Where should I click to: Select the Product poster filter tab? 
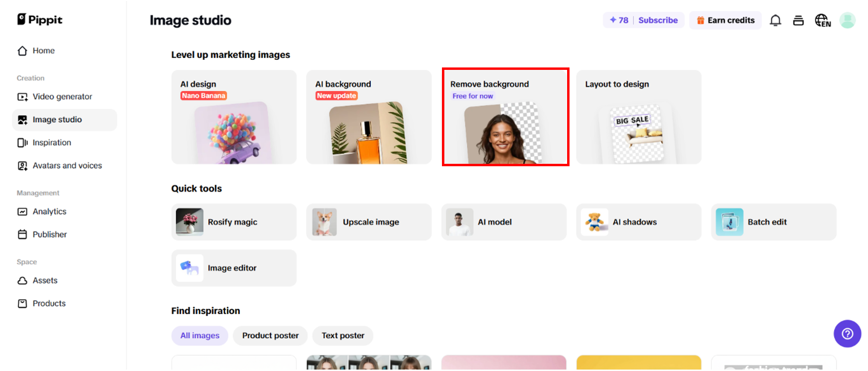pyautogui.click(x=270, y=336)
